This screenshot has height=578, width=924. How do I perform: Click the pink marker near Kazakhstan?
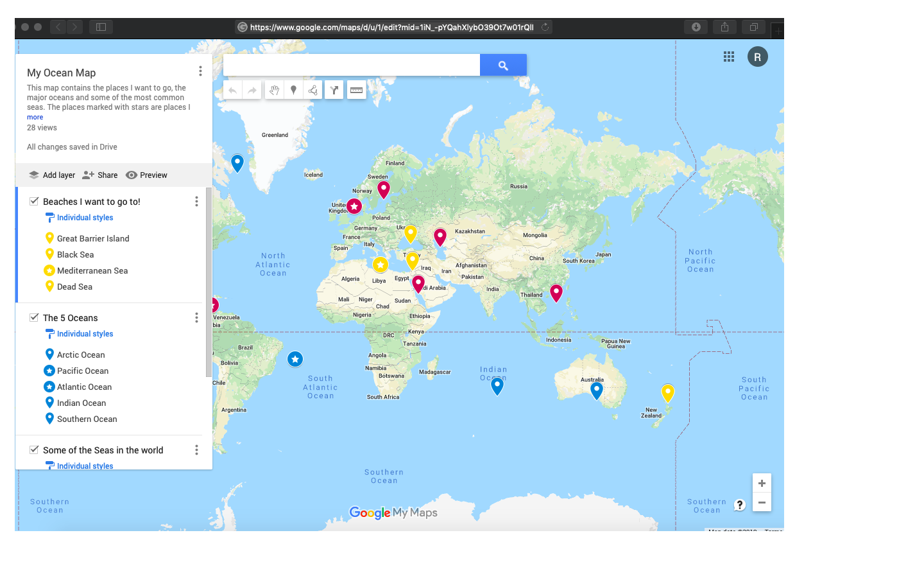pos(440,237)
